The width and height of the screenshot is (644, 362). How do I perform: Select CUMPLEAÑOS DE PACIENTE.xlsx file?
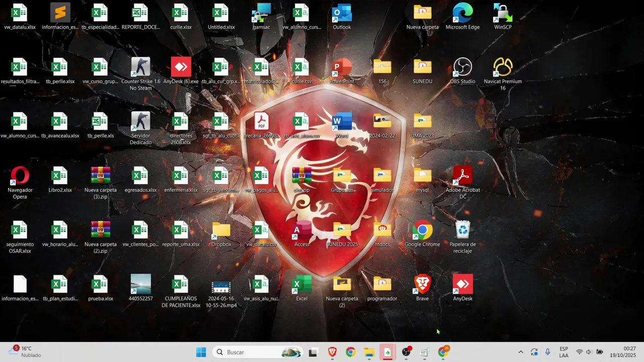tap(181, 292)
